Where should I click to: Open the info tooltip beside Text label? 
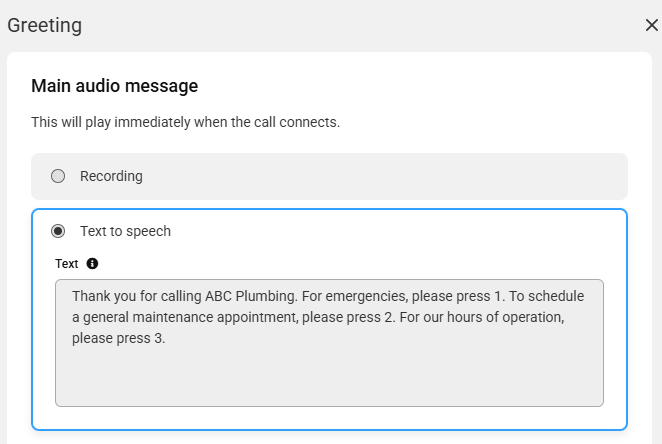click(92, 264)
